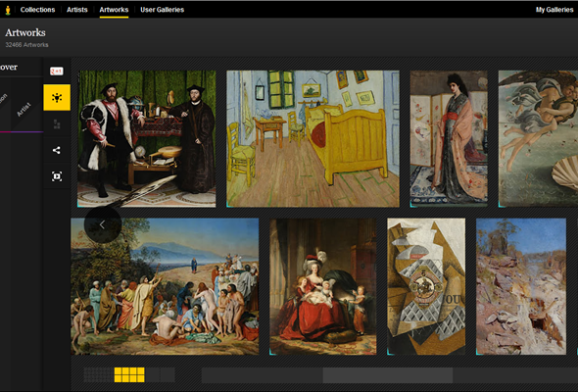Image resolution: width=578 pixels, height=392 pixels.
Task: Open the rocky landscape painting
Action: 521,286
